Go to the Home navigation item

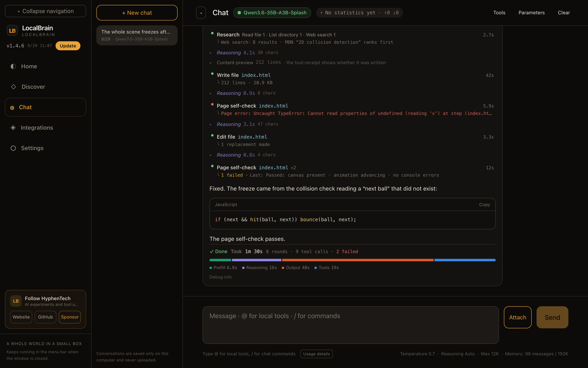pyautogui.click(x=46, y=66)
